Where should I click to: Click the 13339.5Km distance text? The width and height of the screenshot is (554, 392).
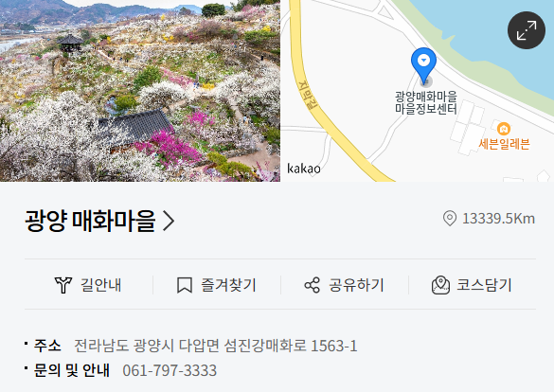point(498,219)
